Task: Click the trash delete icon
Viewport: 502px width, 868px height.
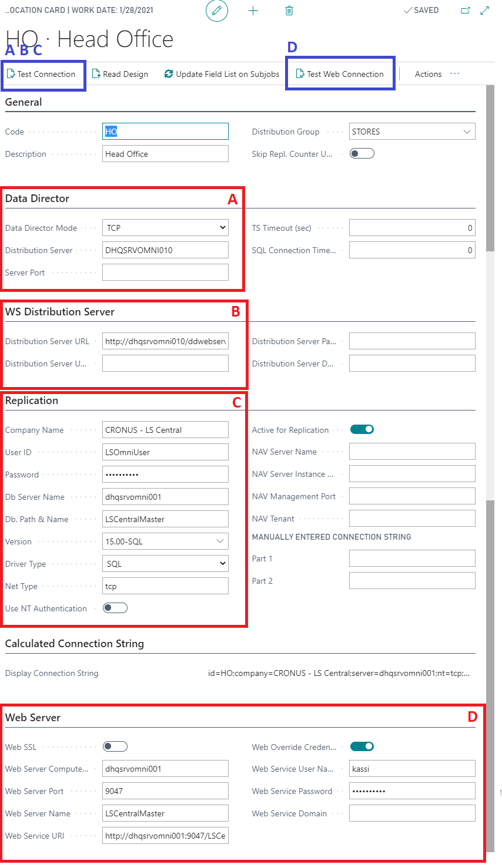Action: (x=289, y=11)
